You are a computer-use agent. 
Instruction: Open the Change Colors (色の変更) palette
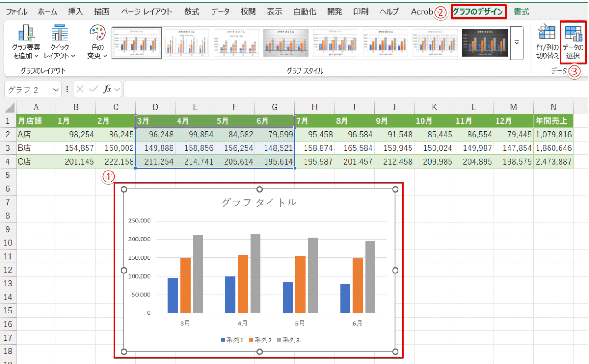[97, 34]
